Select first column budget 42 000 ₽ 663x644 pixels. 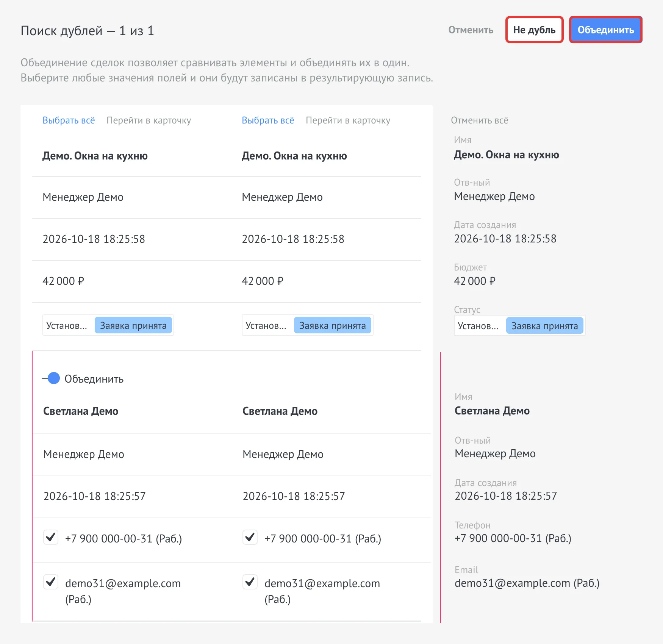coord(63,281)
